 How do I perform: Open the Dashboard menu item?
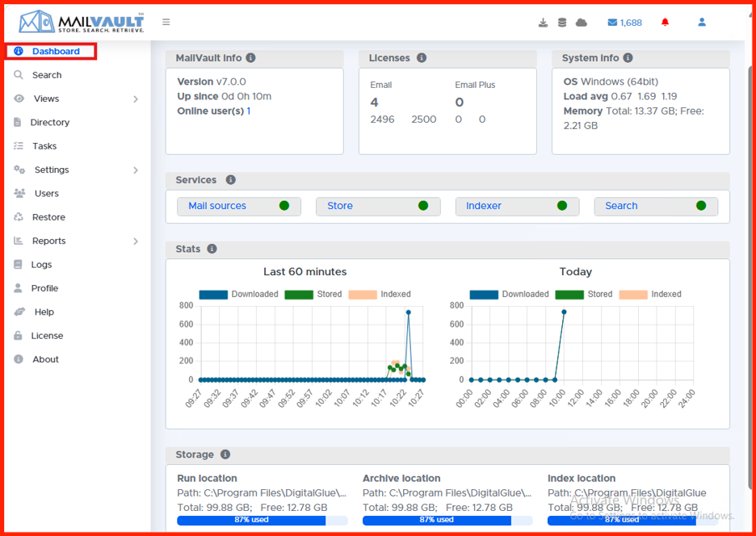[51, 51]
